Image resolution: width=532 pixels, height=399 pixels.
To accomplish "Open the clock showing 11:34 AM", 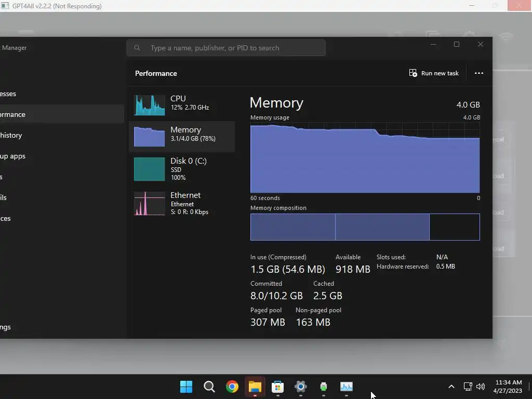I will (508, 387).
